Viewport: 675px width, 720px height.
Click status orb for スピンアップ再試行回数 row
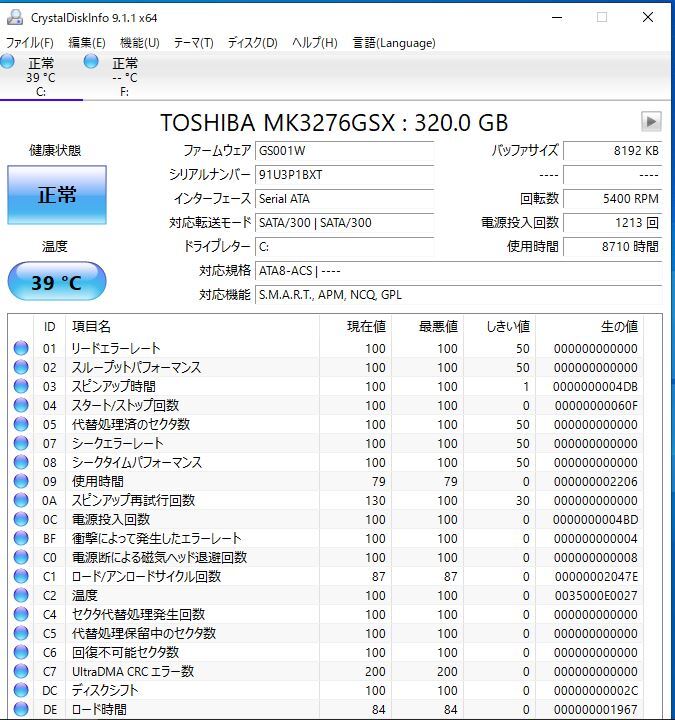pos(21,500)
